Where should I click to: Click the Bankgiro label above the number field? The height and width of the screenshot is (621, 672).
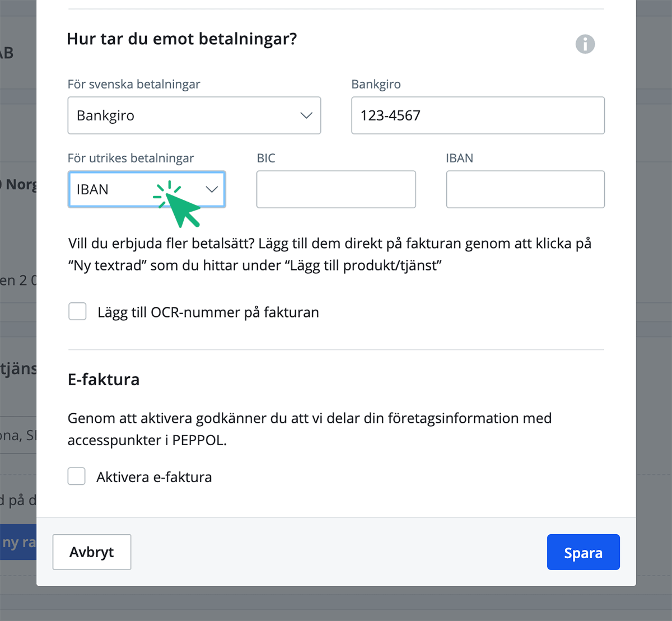pos(376,84)
